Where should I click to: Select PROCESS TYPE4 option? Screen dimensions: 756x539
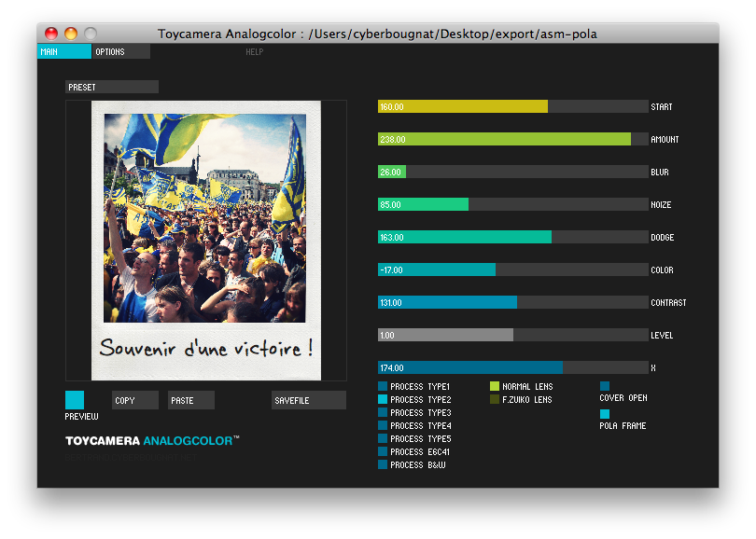(x=383, y=425)
